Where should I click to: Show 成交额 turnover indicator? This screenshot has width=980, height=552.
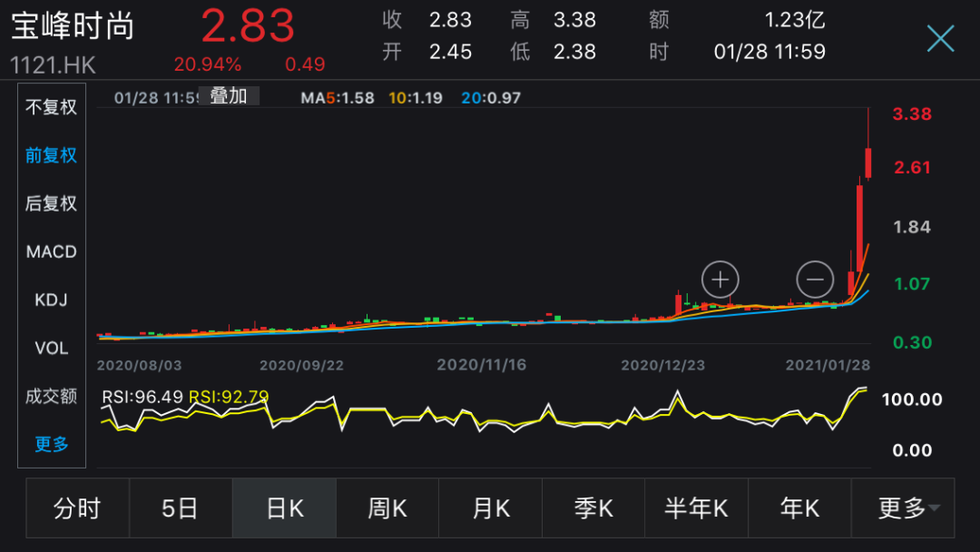(52, 396)
